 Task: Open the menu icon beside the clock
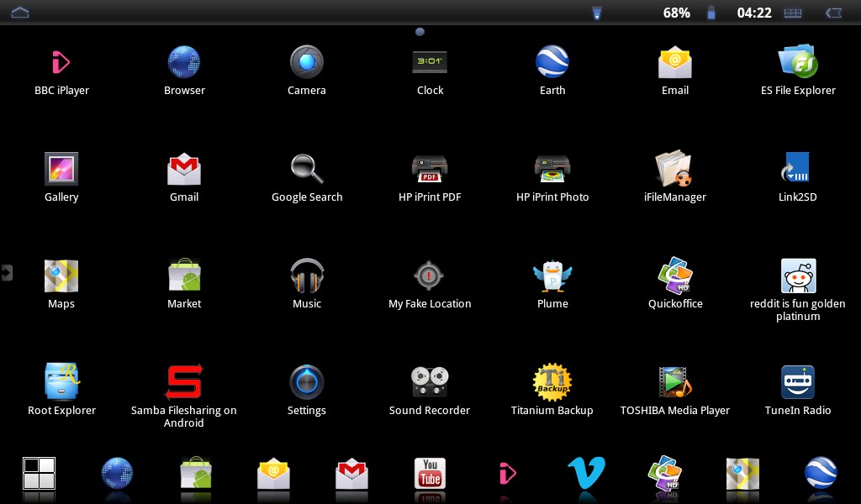coord(792,13)
